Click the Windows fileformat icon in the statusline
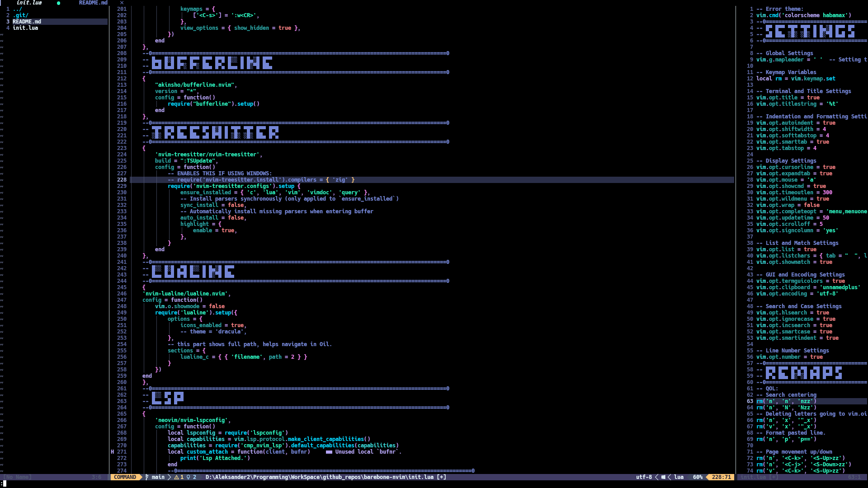 [663, 477]
